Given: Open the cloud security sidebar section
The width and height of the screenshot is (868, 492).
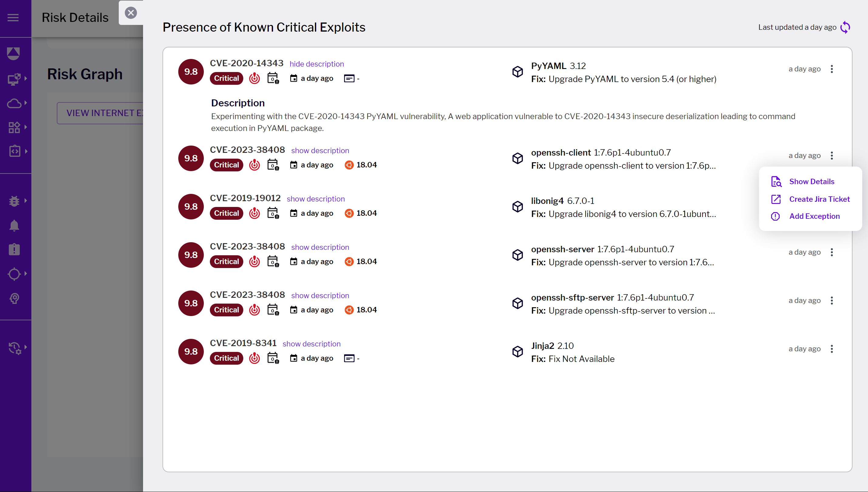Looking at the screenshot, I should (x=14, y=103).
